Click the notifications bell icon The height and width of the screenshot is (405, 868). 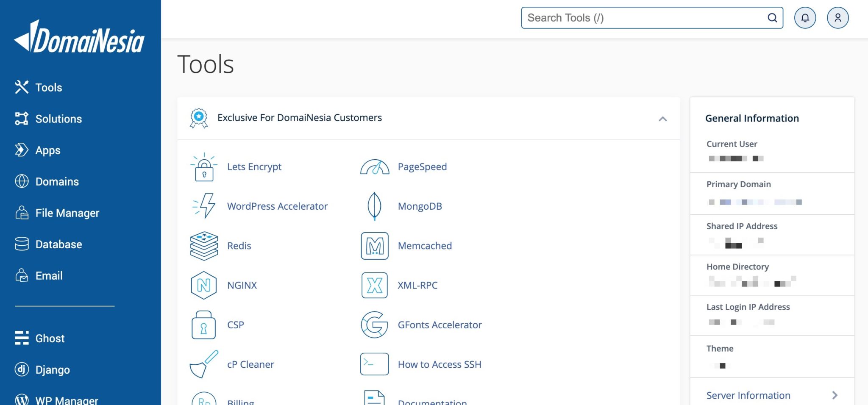(x=805, y=18)
